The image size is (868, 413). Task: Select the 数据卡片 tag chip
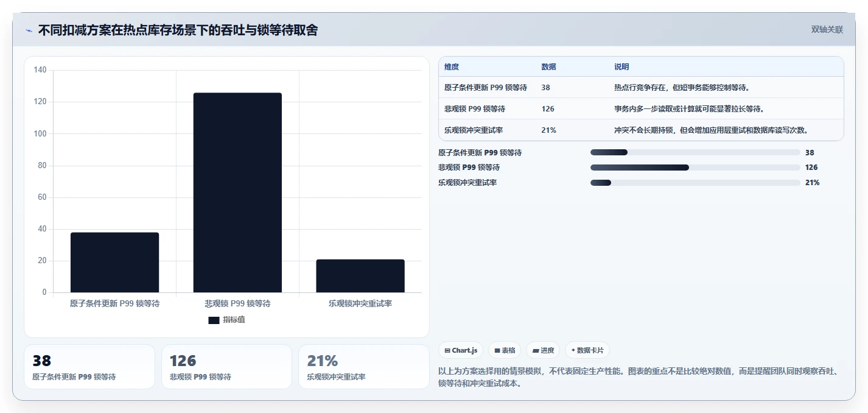587,350
